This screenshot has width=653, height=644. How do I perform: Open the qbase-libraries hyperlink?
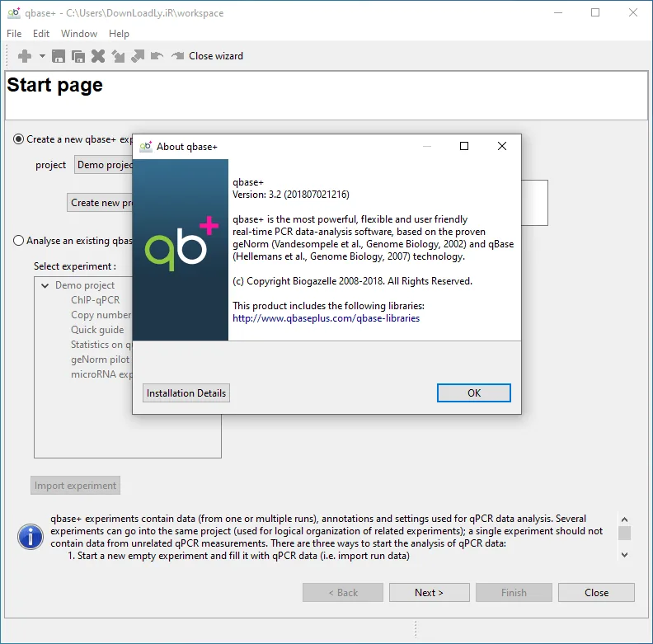click(x=326, y=318)
